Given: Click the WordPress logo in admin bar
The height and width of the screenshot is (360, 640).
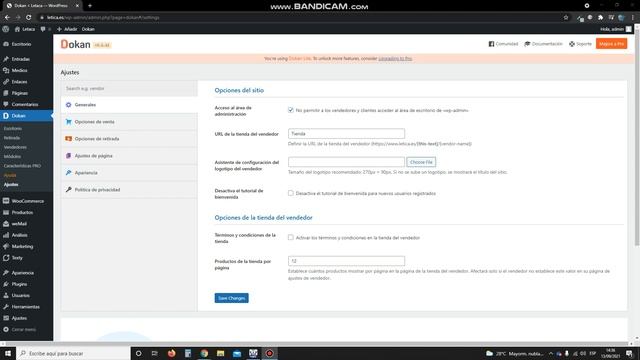Looking at the screenshot, I should tap(6, 29).
